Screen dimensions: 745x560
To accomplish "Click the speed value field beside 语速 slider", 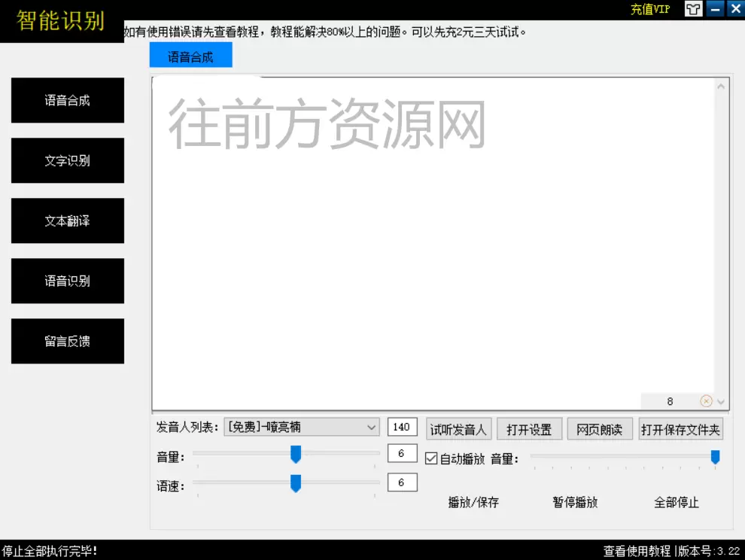I will click(x=402, y=482).
